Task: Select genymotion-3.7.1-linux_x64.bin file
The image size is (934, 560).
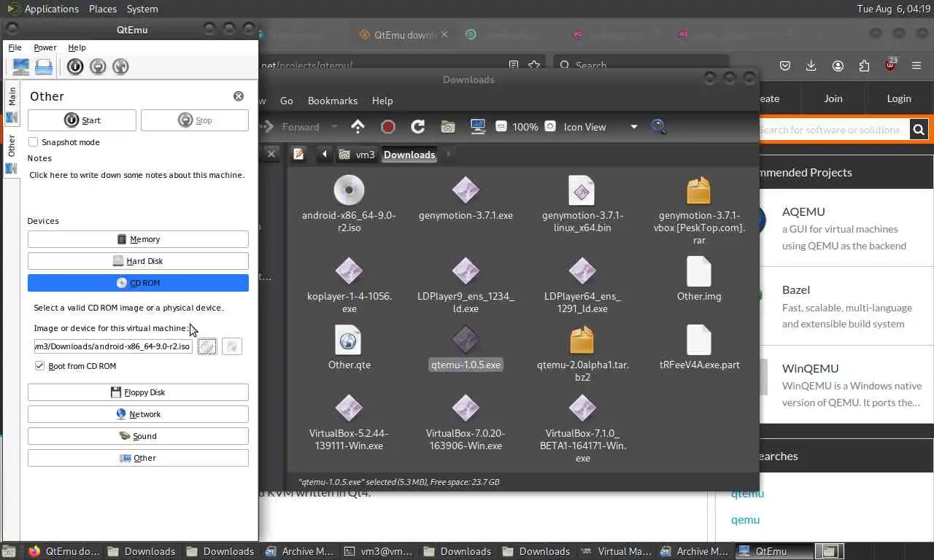Action: 582,203
